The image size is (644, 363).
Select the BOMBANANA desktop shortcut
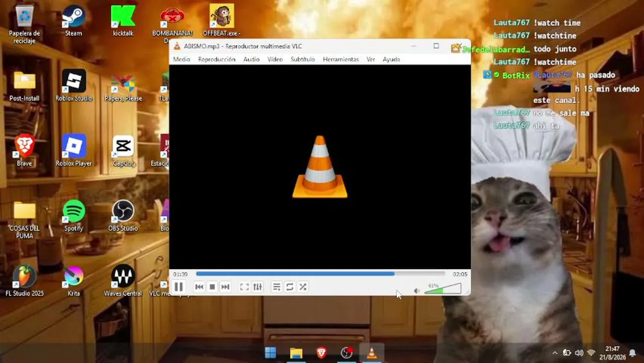click(172, 25)
